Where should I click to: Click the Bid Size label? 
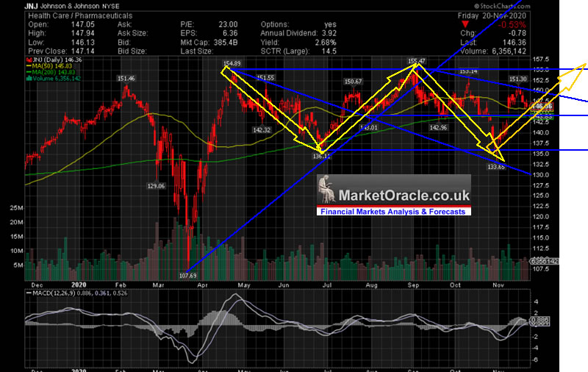tap(132, 51)
